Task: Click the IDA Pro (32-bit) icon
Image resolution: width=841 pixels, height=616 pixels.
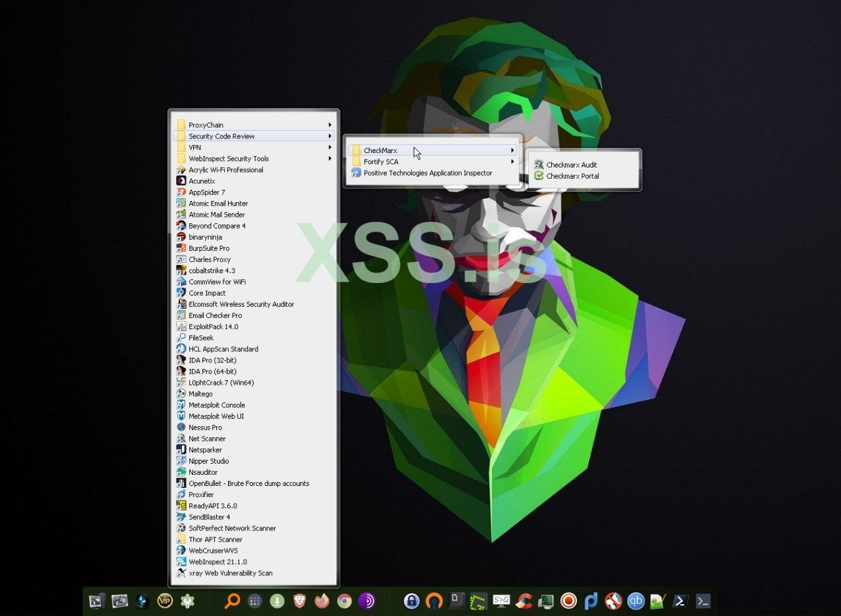Action: click(181, 360)
